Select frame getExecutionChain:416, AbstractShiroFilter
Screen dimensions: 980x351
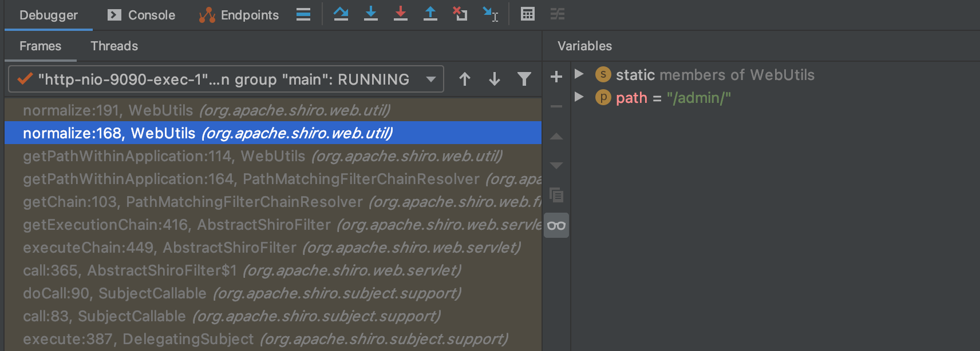[x=272, y=224]
